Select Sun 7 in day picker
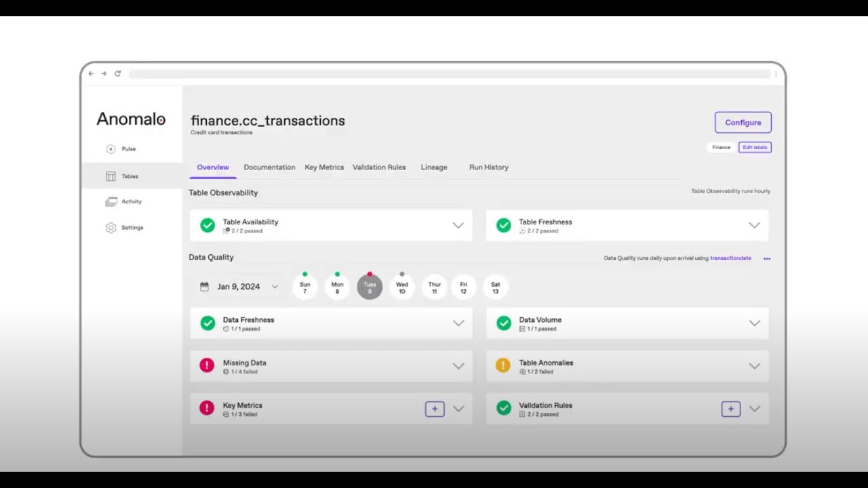Viewport: 868px width, 488px height. click(305, 287)
